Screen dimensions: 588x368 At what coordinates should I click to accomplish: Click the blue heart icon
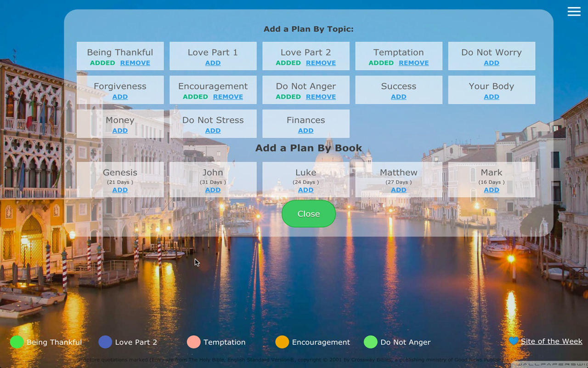514,341
